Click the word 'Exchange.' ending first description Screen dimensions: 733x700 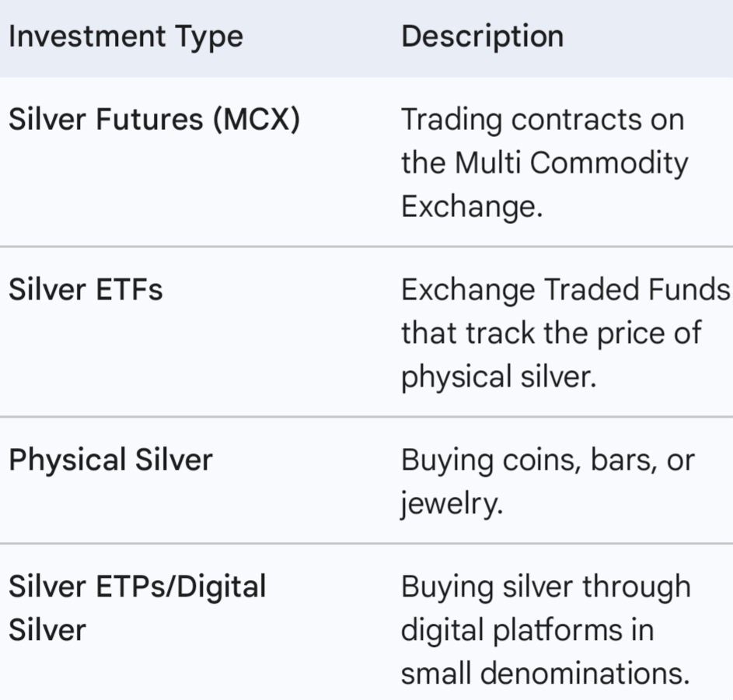pyautogui.click(x=472, y=207)
